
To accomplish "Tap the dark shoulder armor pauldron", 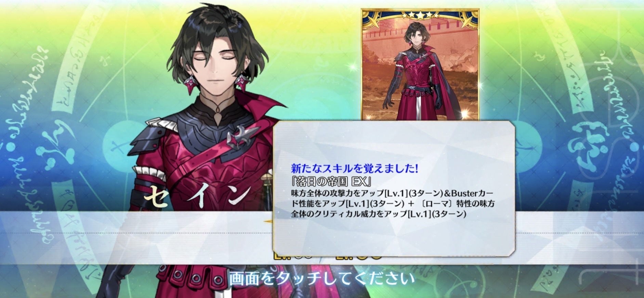I will [x=155, y=135].
